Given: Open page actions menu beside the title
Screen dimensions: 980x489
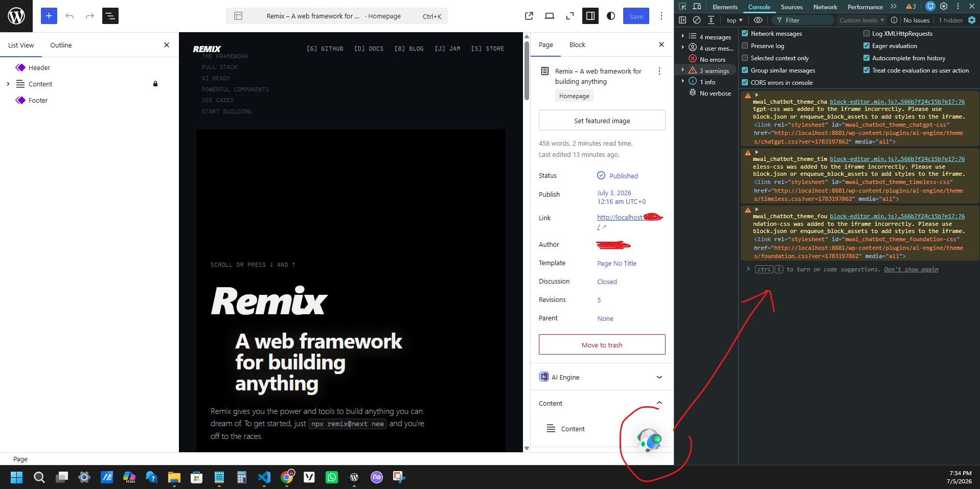Looking at the screenshot, I should [x=659, y=71].
